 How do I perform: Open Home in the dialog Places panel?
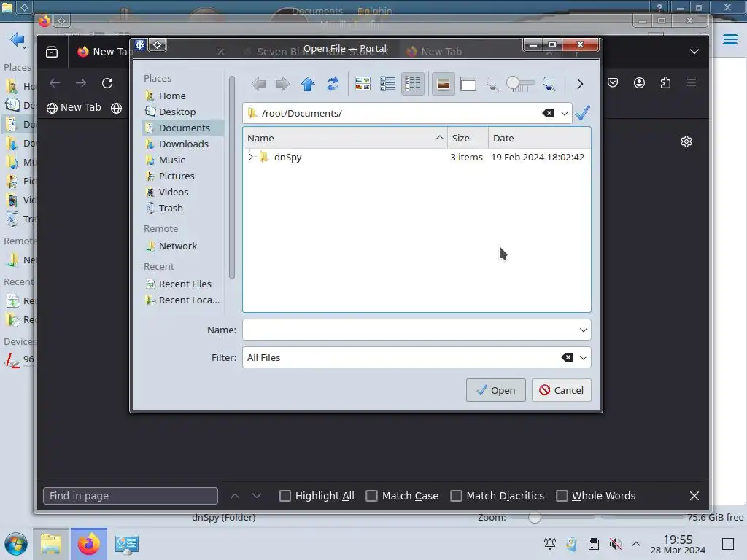(183, 96)
